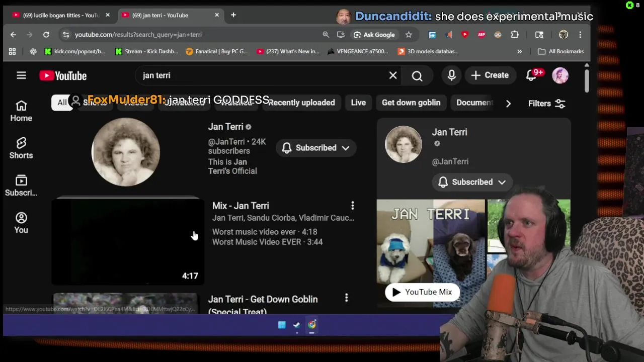Select the Get down goblin chip
Screen dimensions: 644x362
click(411, 103)
